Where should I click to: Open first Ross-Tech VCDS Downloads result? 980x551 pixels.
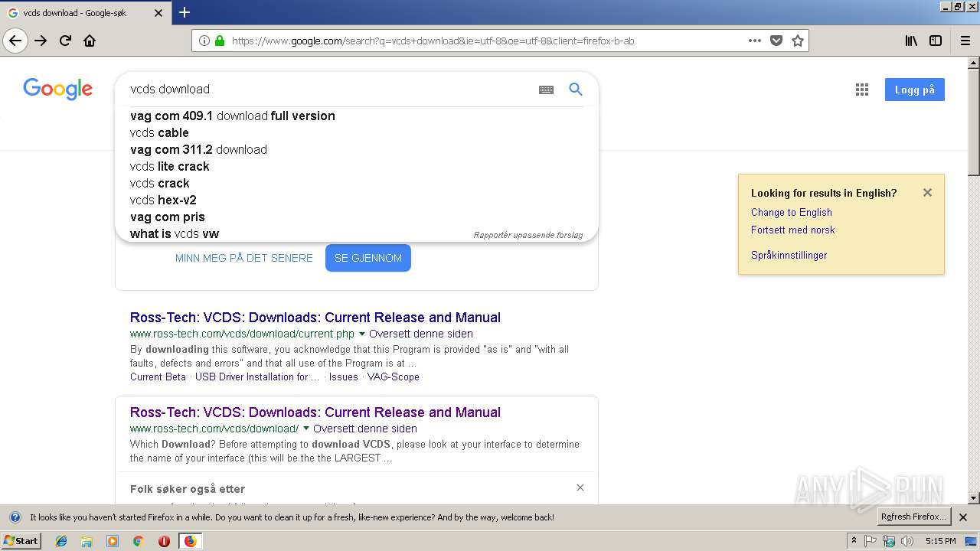click(x=315, y=318)
